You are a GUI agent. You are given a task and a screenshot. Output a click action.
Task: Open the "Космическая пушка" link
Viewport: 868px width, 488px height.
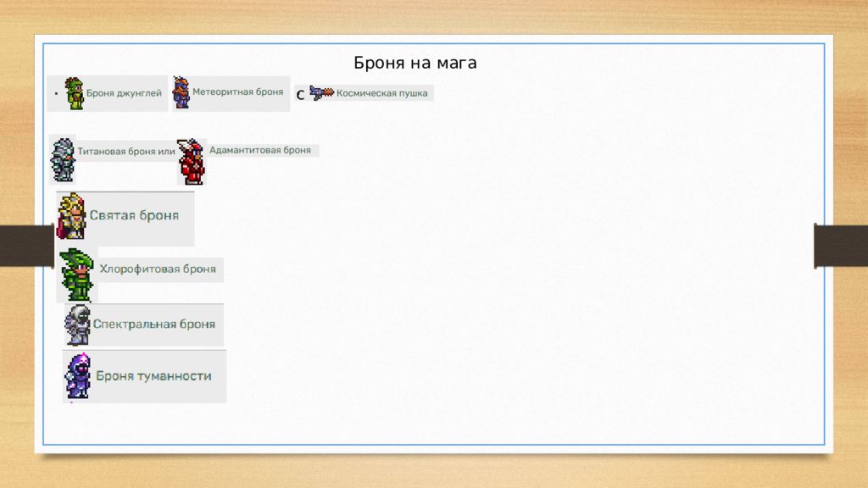point(382,93)
